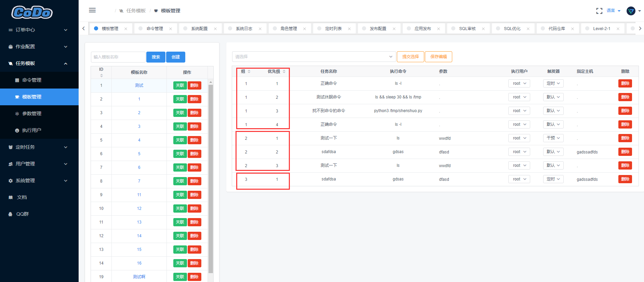Close the SQL优化 tab
The height and width of the screenshot is (282, 644).
[528, 29]
